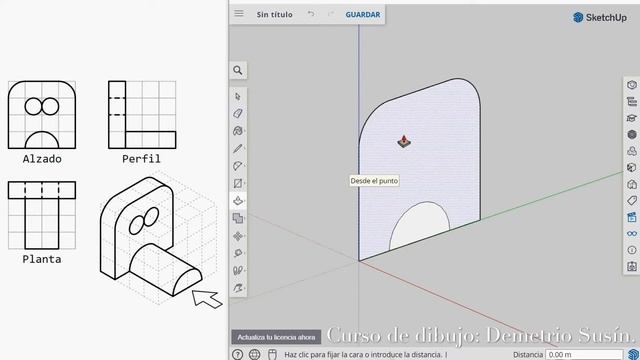Select the Arc tool
Image resolution: width=640 pixels, height=360 pixels.
click(x=238, y=166)
